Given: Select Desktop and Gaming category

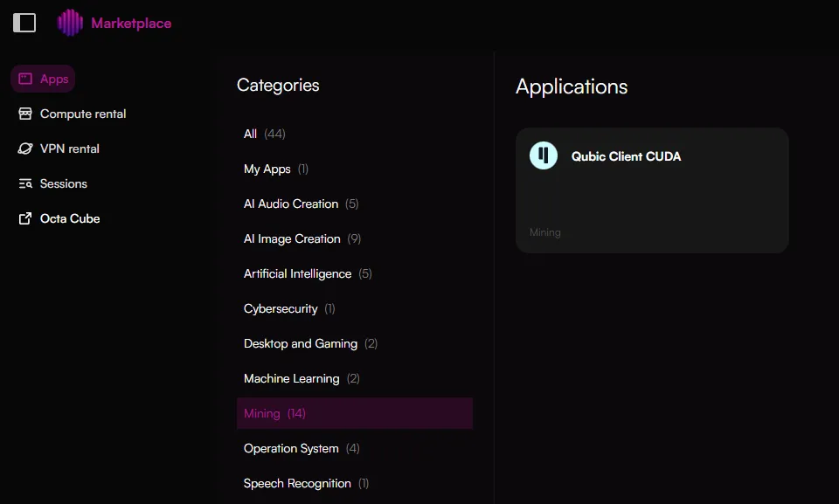Looking at the screenshot, I should pos(355,343).
